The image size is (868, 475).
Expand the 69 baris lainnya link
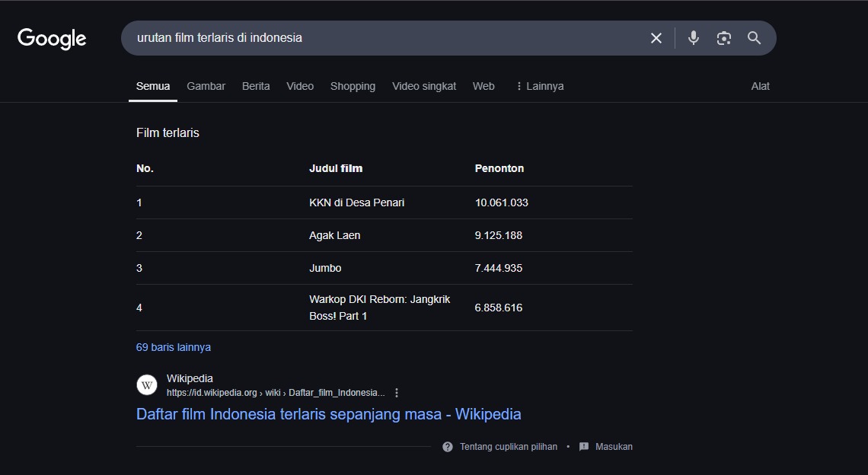(x=174, y=347)
